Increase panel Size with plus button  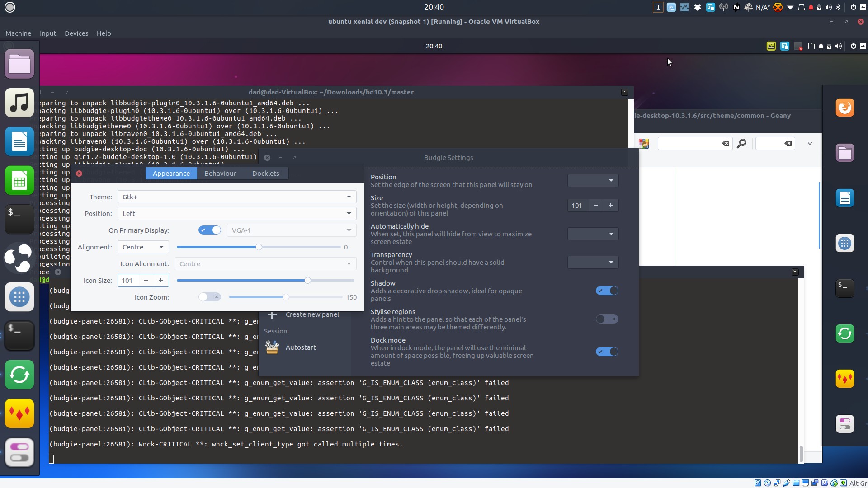click(611, 205)
